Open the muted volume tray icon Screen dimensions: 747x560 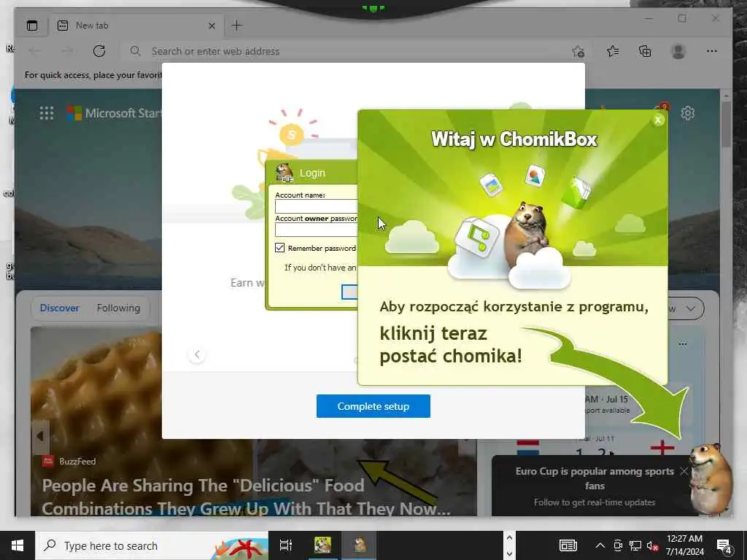pyautogui.click(x=652, y=545)
